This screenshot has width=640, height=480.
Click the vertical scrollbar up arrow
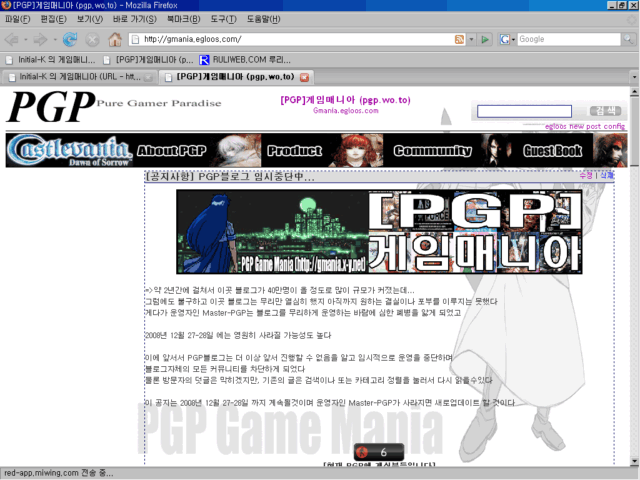pos(634,92)
